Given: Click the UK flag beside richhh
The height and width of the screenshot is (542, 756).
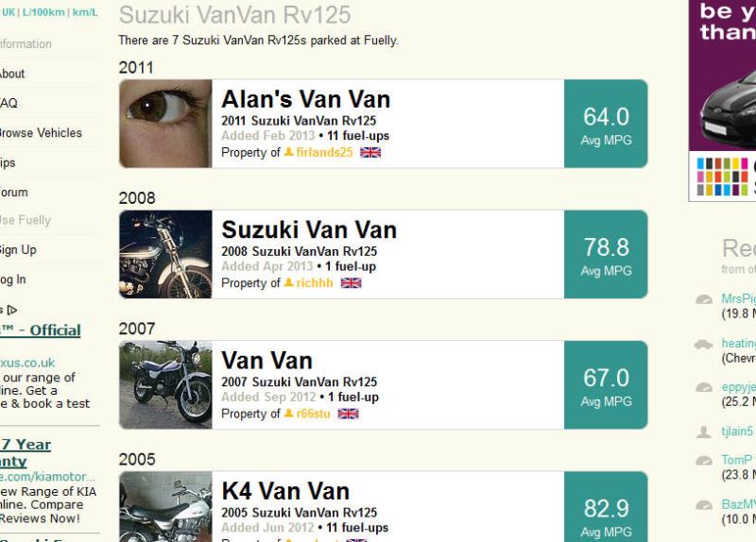Looking at the screenshot, I should (x=351, y=282).
